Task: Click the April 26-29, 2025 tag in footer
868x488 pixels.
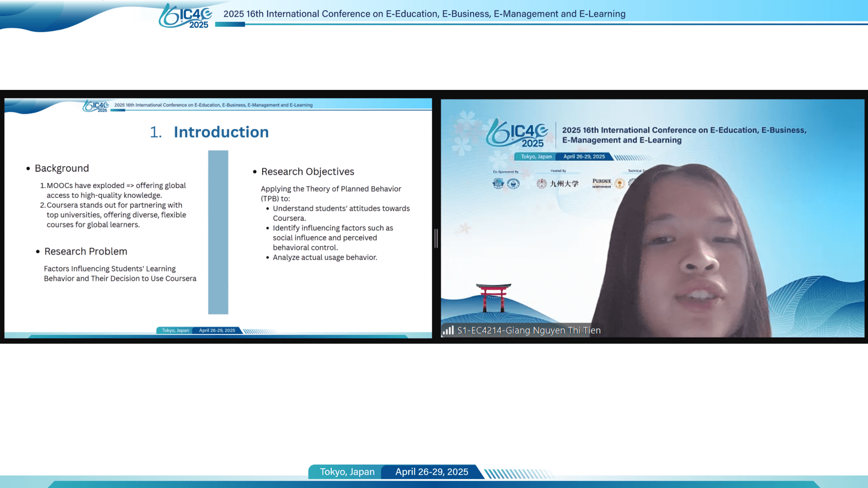Action: [x=431, y=472]
